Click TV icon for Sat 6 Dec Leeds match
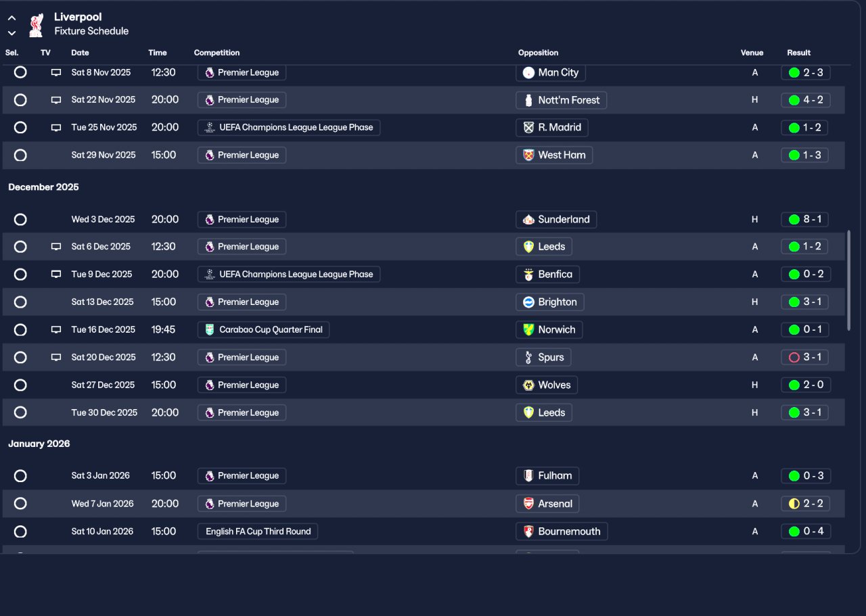Viewport: 866px width, 616px height. pos(56,247)
